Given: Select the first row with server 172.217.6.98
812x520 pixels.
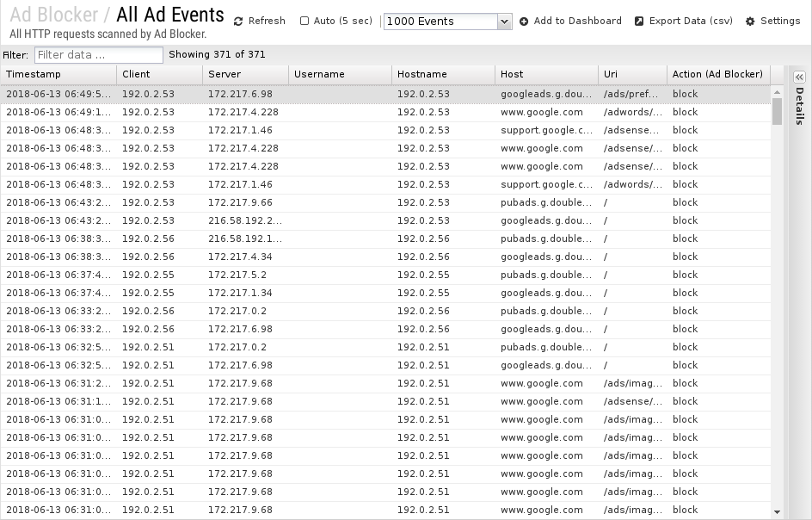Looking at the screenshot, I should tap(385, 94).
